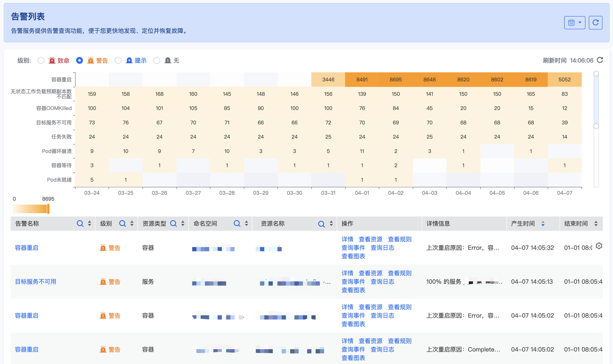This screenshot has width=613, height=364.
Task: Click heatmap cell 5052 on 04-07
Action: pyautogui.click(x=565, y=79)
